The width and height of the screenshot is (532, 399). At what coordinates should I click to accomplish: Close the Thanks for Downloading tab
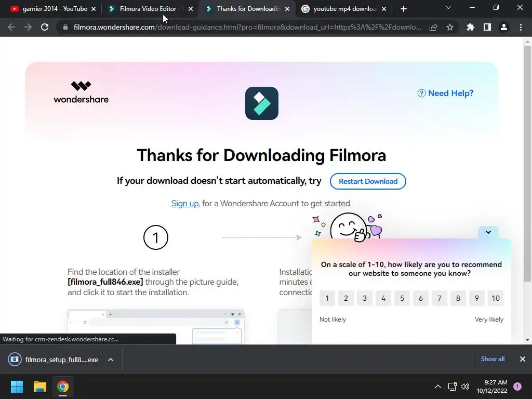pos(287,9)
